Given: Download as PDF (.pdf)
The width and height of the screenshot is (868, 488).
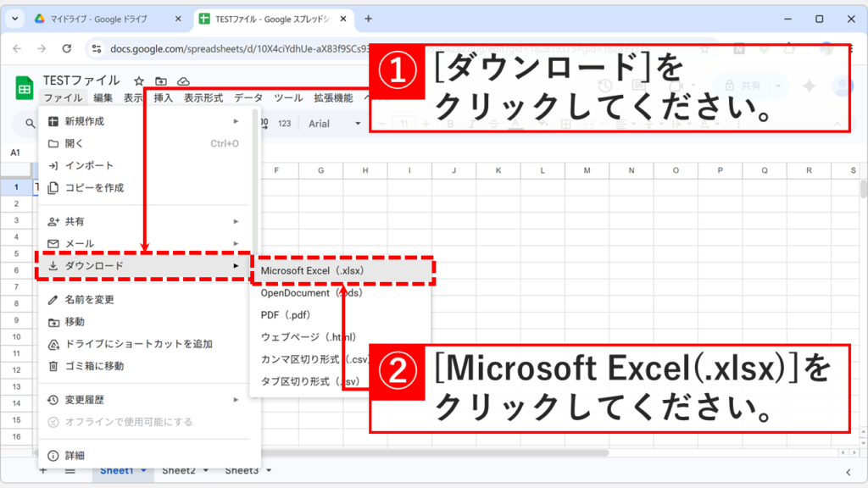Looking at the screenshot, I should 341,315.
